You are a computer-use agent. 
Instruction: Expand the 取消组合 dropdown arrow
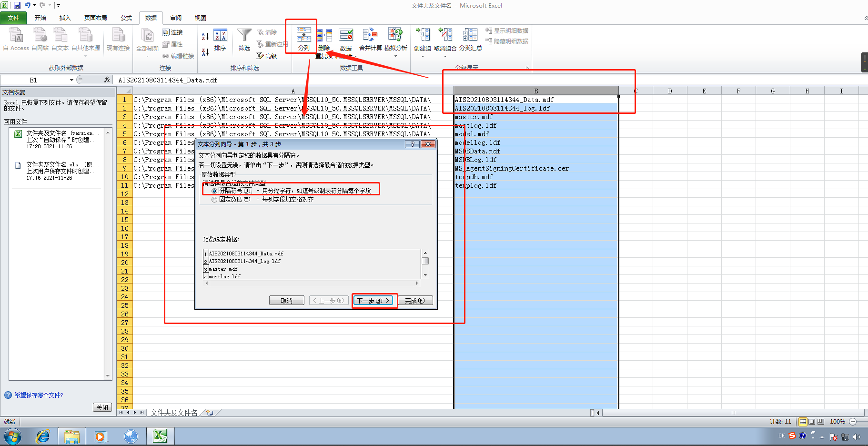coord(445,56)
